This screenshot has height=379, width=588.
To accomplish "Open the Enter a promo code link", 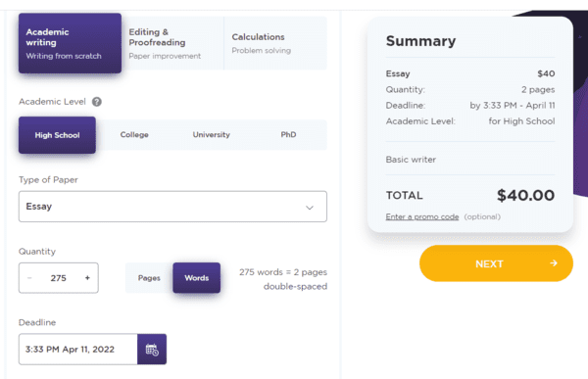I will pos(422,216).
